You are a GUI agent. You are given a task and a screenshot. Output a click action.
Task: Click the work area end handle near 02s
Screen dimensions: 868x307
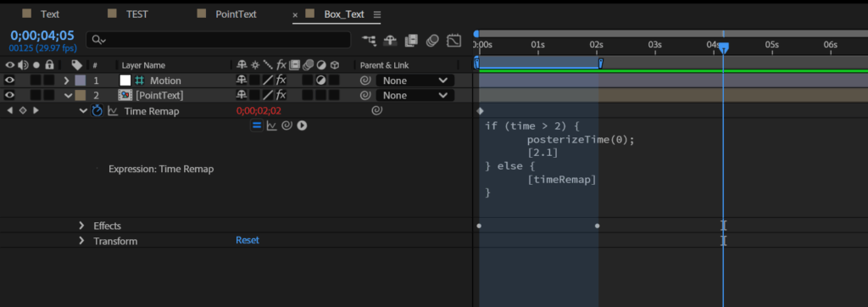pos(600,63)
